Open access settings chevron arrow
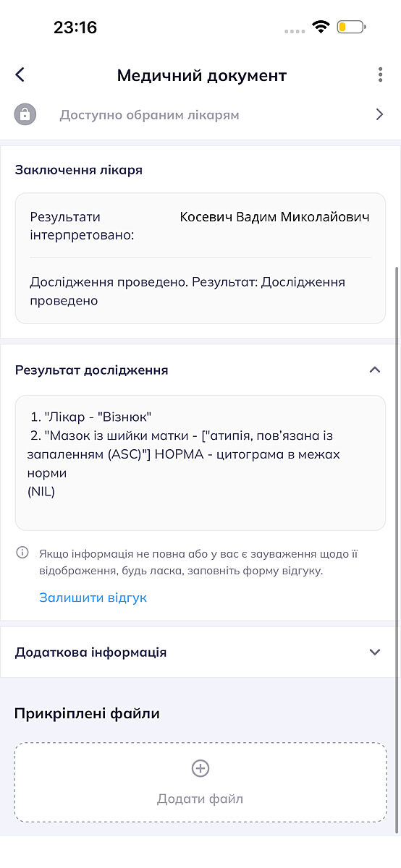The height and width of the screenshot is (868, 401). tap(379, 114)
